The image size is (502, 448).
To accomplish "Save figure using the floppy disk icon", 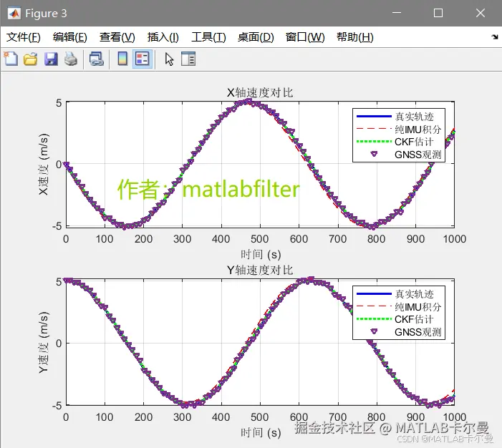I will pos(51,59).
